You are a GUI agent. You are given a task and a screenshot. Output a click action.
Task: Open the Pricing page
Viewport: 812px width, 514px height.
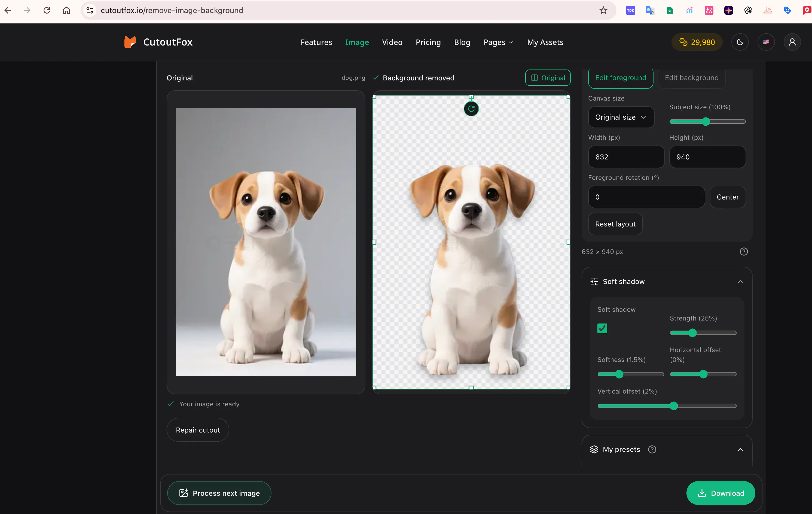(x=428, y=42)
